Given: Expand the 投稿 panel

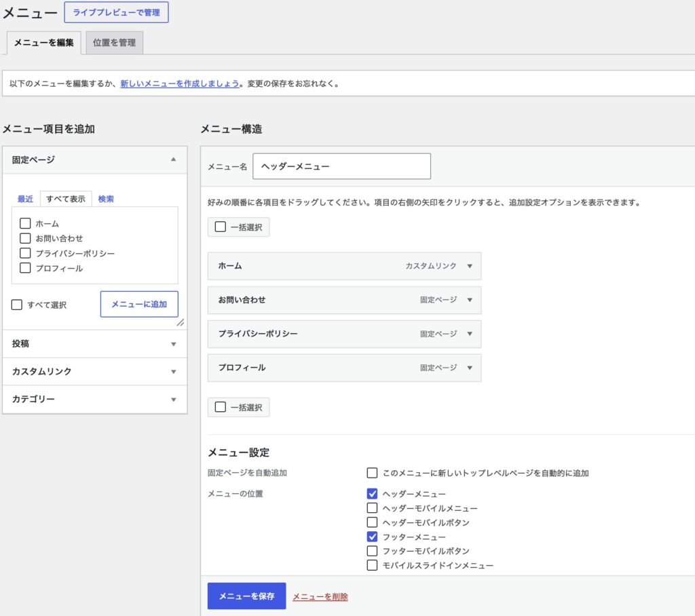Looking at the screenshot, I should tap(95, 344).
